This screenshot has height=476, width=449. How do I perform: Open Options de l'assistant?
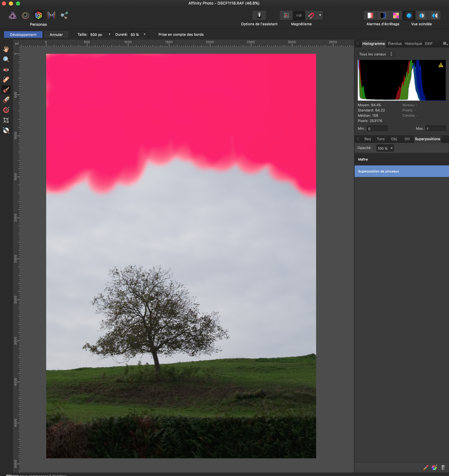[x=259, y=15]
